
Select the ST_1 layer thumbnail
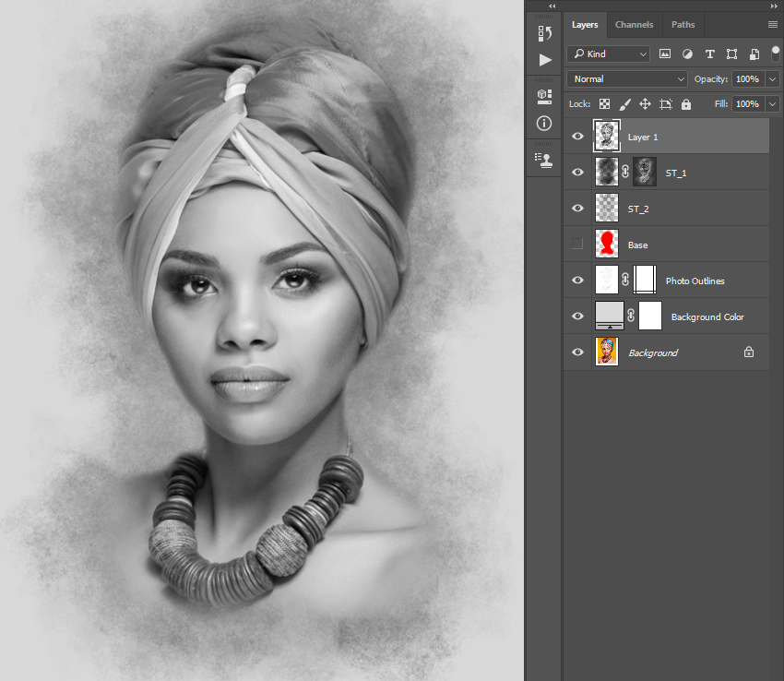pos(607,172)
